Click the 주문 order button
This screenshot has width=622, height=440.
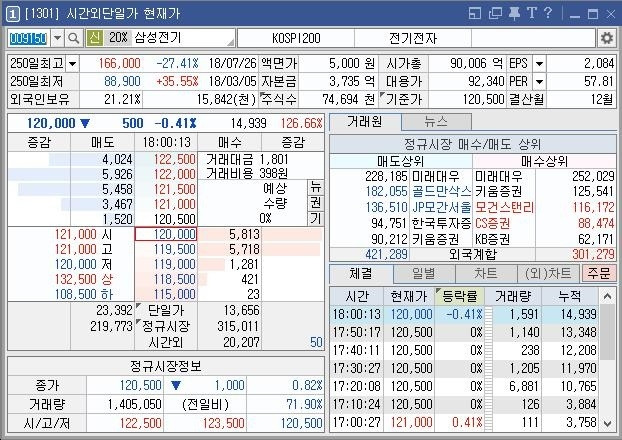601,273
